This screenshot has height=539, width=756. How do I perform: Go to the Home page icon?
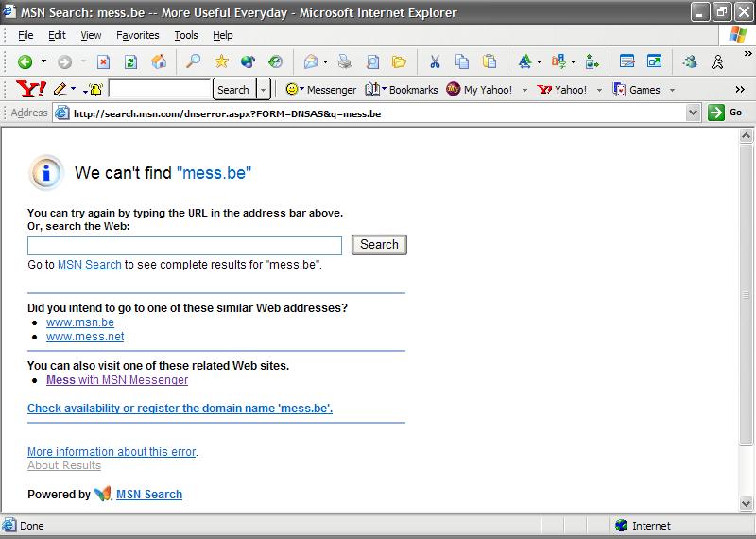tap(159, 62)
